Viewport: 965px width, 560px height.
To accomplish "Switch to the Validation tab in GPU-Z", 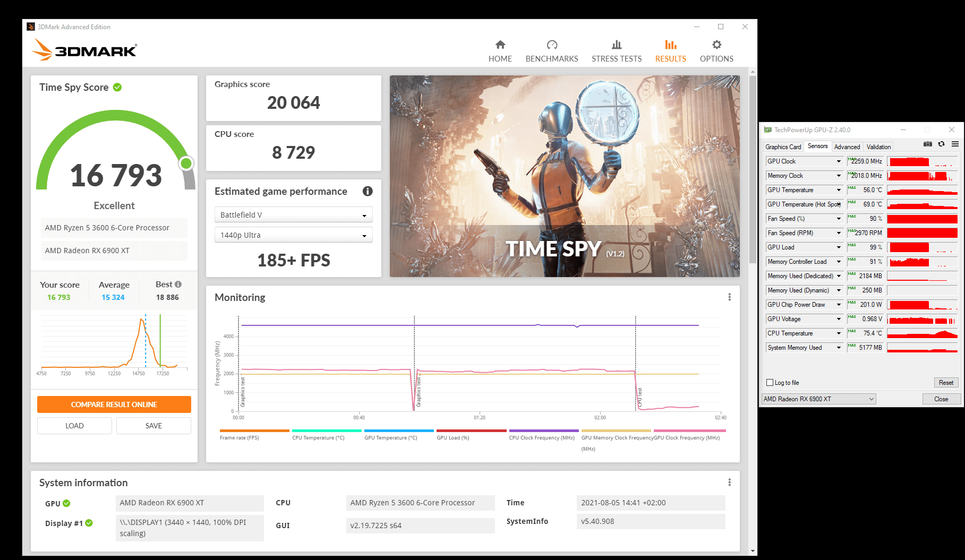I will coord(878,147).
